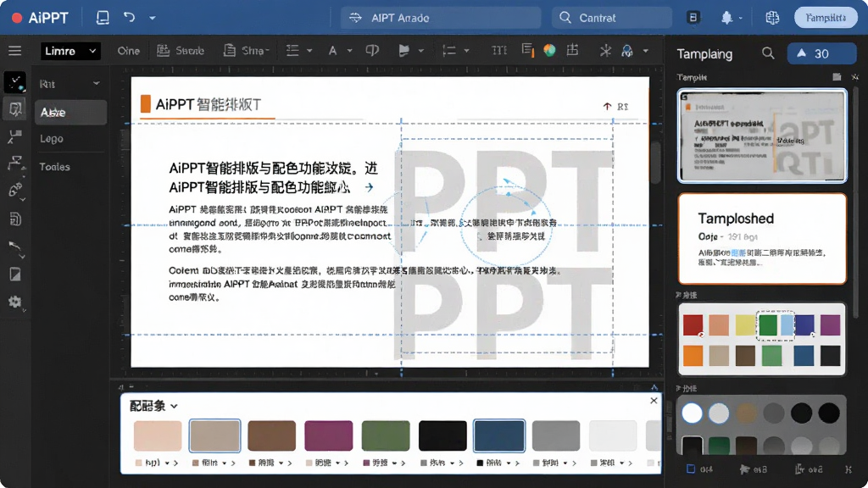Click the half-filled square icon in left sidebar
The width and height of the screenshot is (868, 488).
pyautogui.click(x=15, y=274)
